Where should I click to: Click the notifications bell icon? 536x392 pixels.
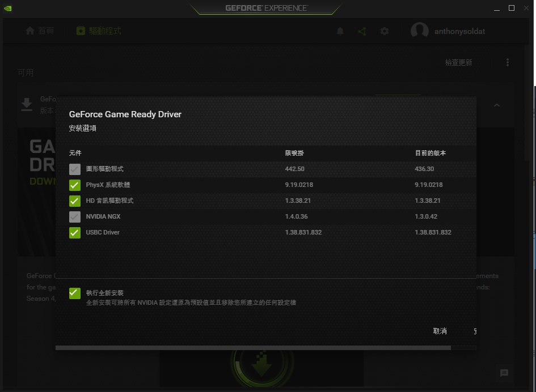340,31
